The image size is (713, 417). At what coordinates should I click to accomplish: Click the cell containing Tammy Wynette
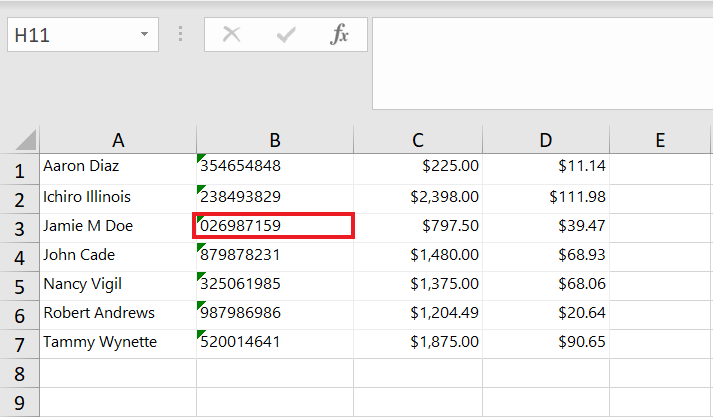point(118,342)
